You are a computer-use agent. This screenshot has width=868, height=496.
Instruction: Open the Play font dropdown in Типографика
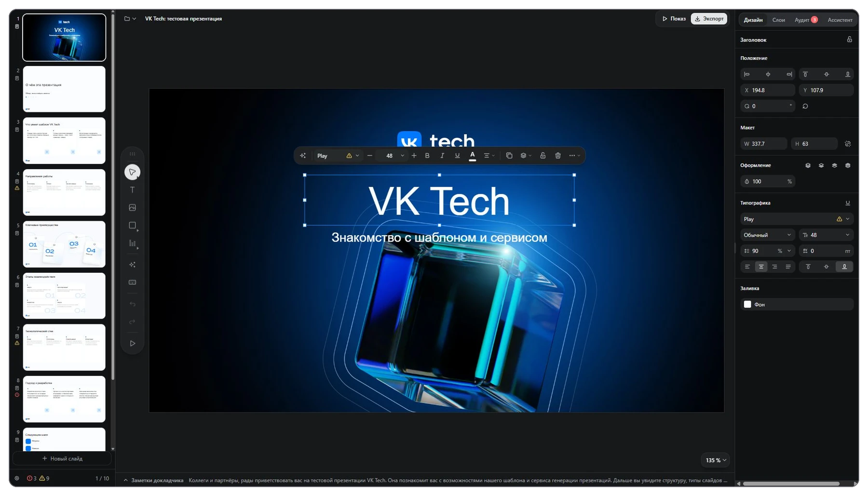tap(797, 219)
